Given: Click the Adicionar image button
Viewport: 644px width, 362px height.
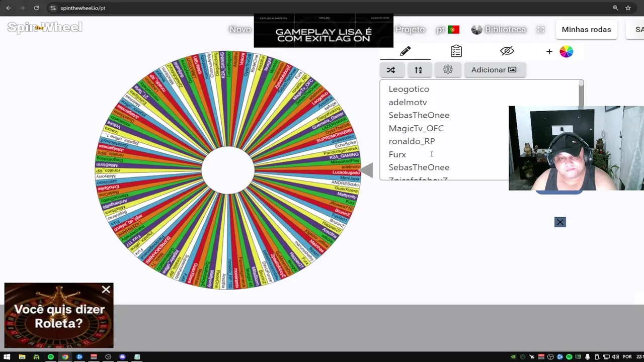Looking at the screenshot, I should (x=494, y=70).
